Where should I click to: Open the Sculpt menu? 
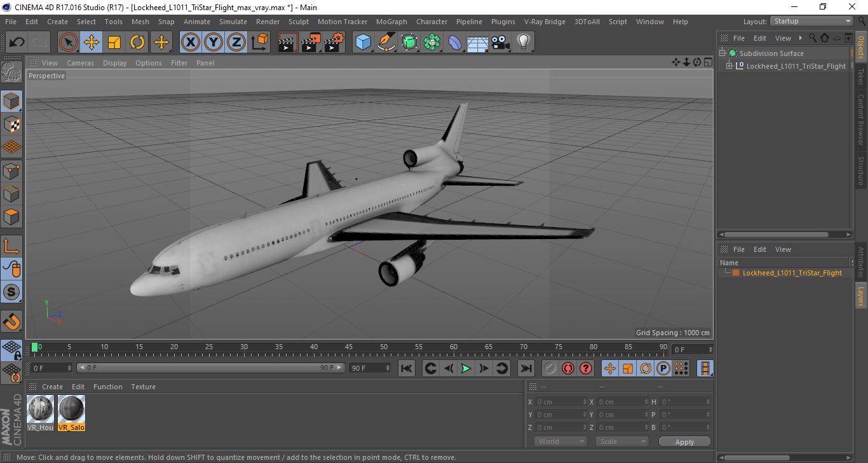(x=299, y=22)
